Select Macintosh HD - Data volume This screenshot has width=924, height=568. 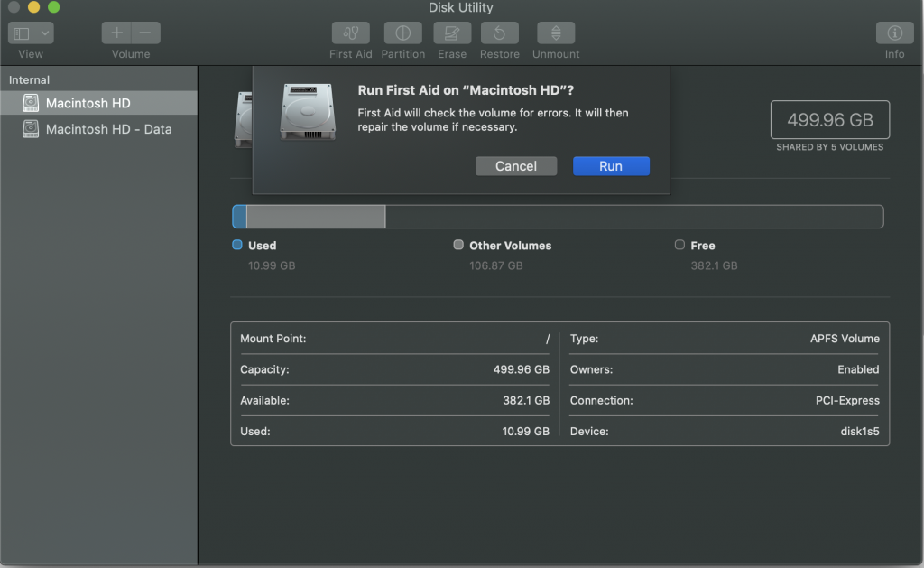pyautogui.click(x=99, y=129)
